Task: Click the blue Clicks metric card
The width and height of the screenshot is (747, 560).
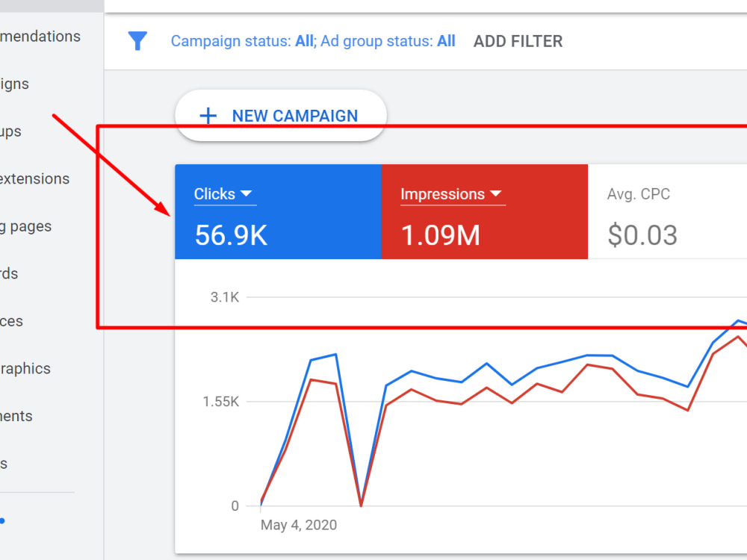Action: [278, 212]
